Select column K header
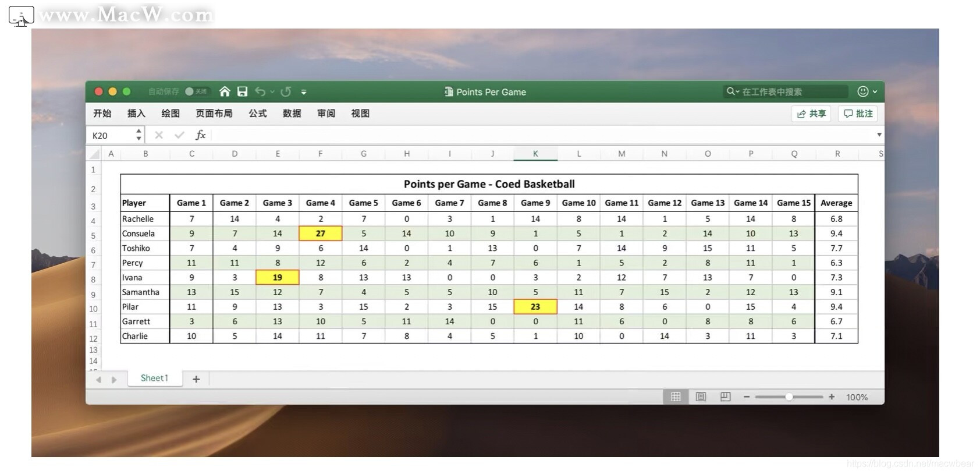The height and width of the screenshot is (474, 980). 535,154
